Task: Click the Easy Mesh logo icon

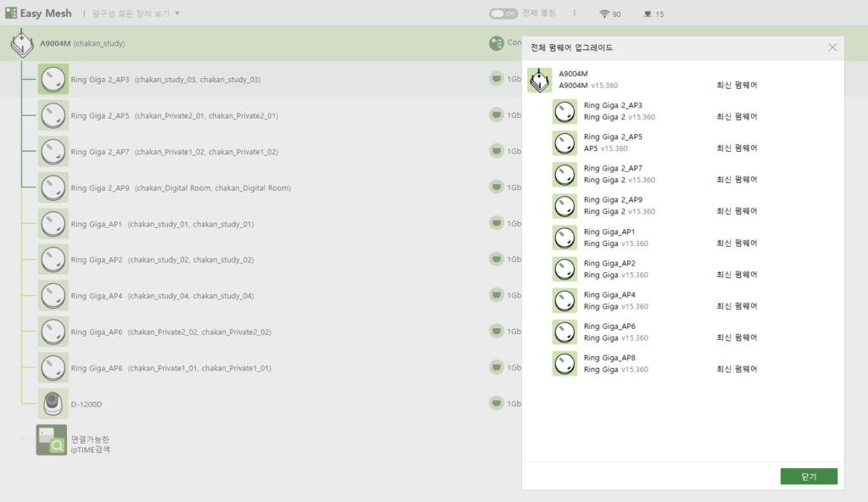Action: (x=10, y=13)
